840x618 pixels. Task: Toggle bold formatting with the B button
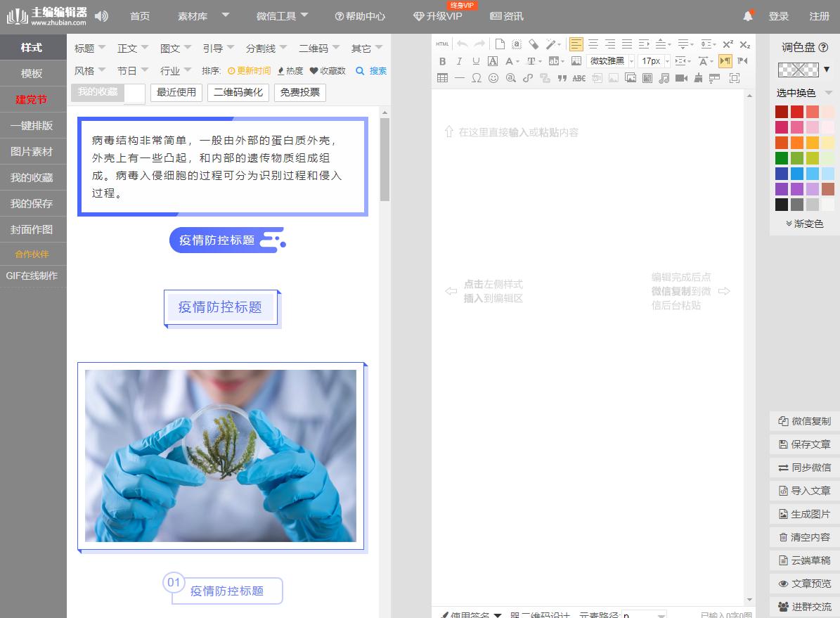click(442, 61)
